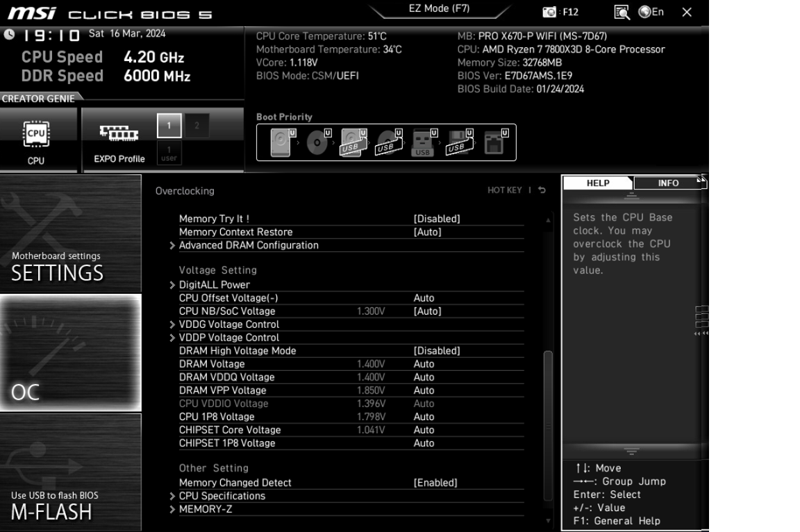
Task: Switch to the INFO tab
Action: [x=668, y=183]
